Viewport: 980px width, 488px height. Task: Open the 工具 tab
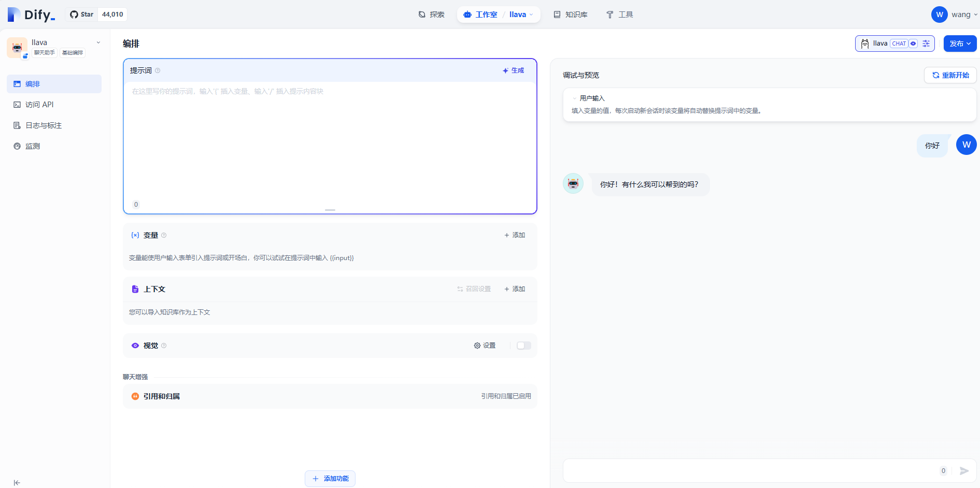tap(620, 15)
